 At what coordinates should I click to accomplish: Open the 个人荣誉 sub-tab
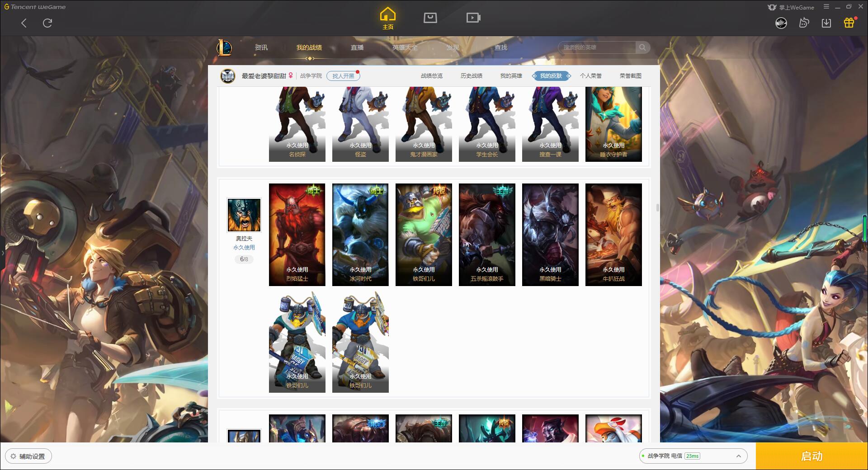point(591,76)
